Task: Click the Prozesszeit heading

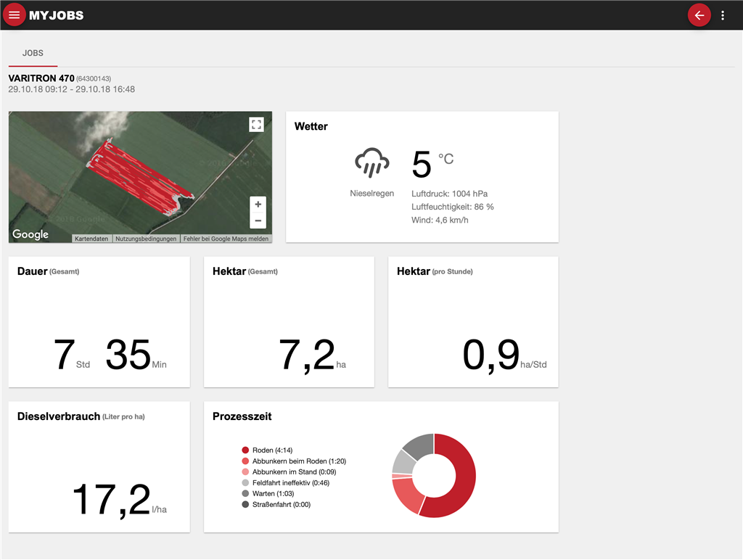Action: (x=242, y=416)
